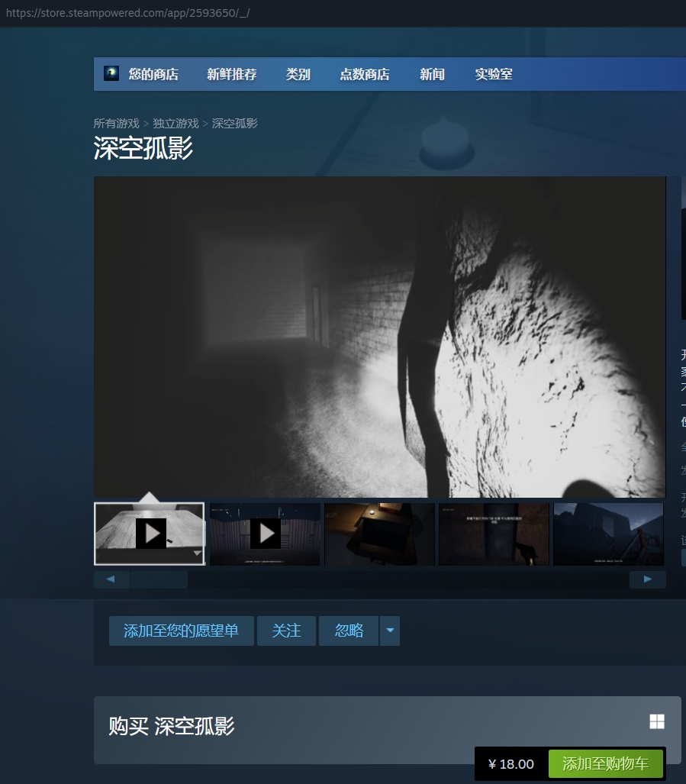Follow 所有游戏 breadcrumb link

tap(117, 123)
